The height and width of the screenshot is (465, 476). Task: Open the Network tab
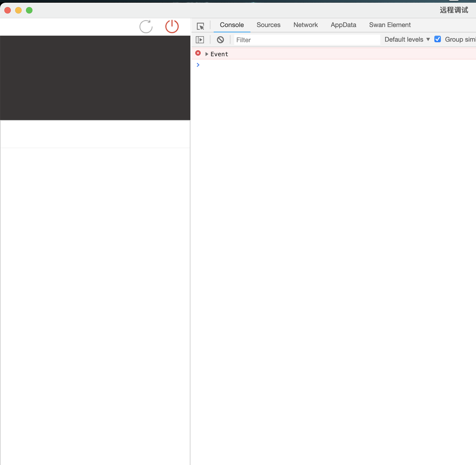click(306, 25)
